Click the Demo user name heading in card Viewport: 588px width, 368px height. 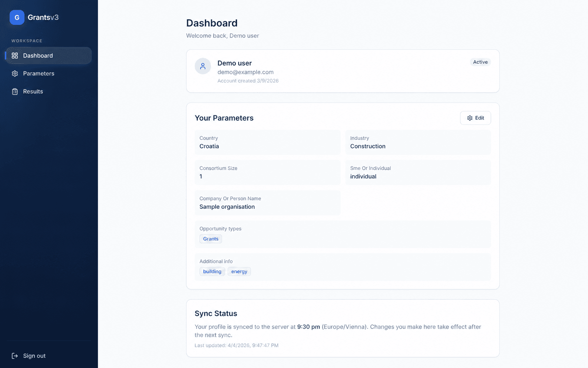tap(235, 63)
